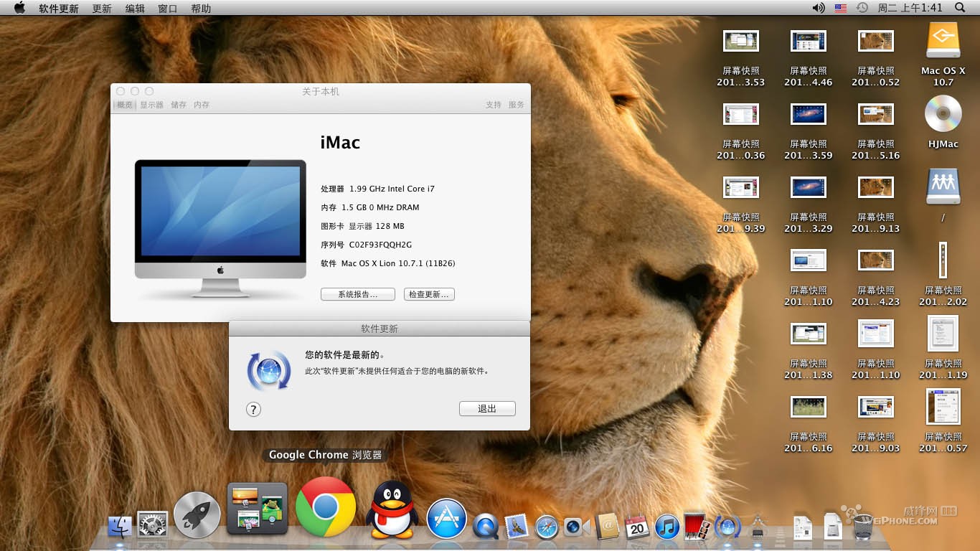Open Safari compass icon in dock

[547, 527]
